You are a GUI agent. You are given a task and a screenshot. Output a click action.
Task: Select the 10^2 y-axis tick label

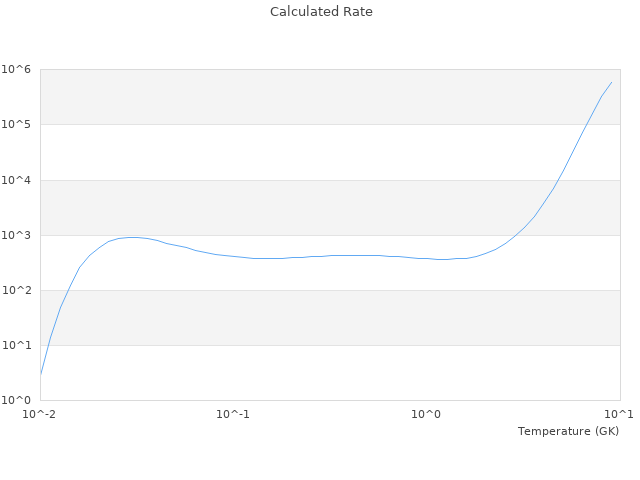pyautogui.click(x=17, y=290)
